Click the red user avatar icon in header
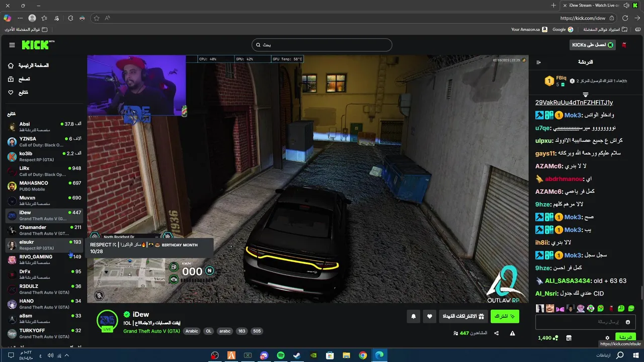This screenshot has width=644, height=362. click(624, 45)
